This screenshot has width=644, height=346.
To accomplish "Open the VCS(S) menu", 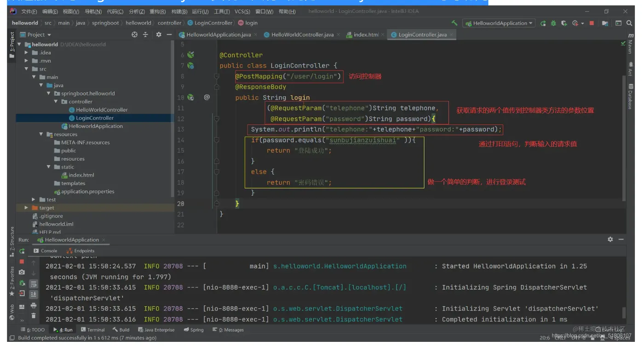I will [242, 11].
